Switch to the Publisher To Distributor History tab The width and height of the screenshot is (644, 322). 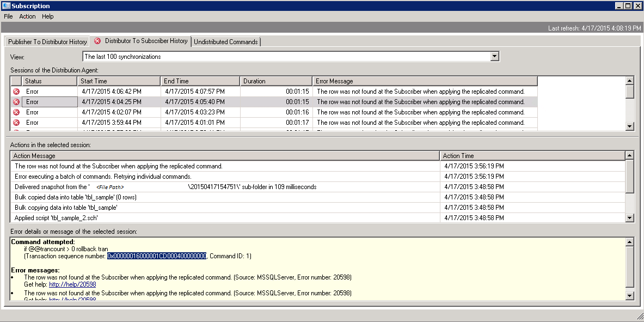click(46, 41)
